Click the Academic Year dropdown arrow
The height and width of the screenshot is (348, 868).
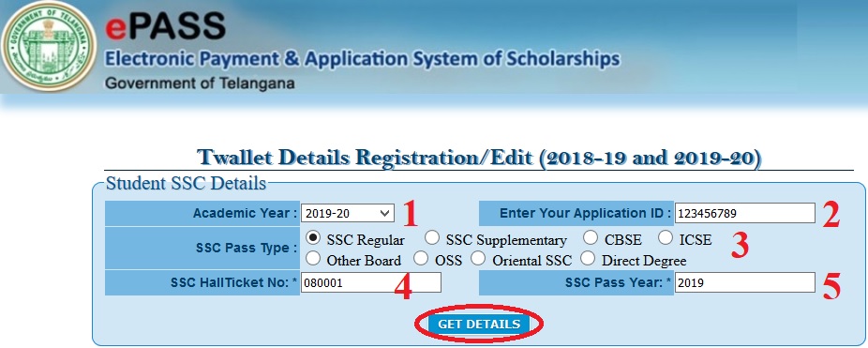(385, 213)
